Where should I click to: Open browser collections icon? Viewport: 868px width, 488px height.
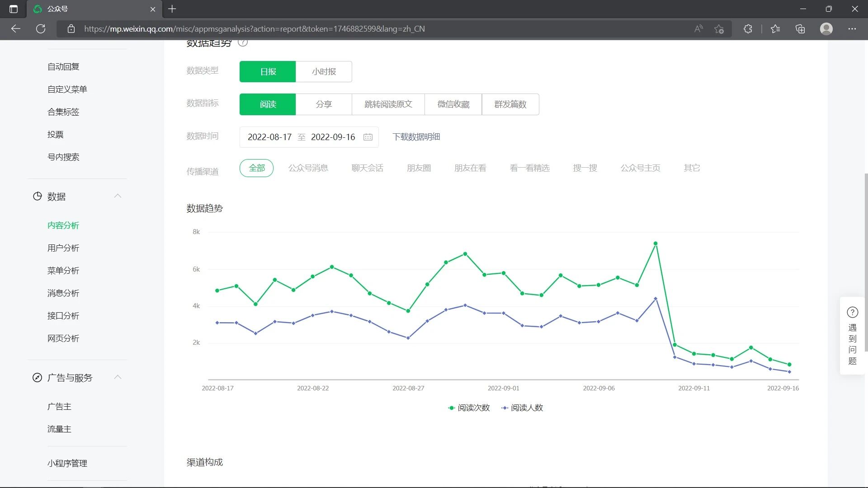[800, 29]
